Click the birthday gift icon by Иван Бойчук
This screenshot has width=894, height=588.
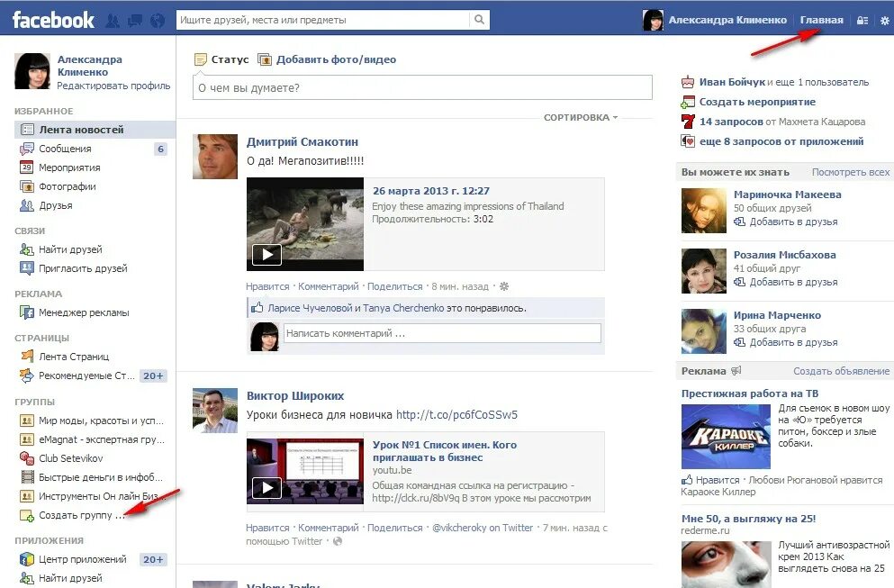click(688, 82)
